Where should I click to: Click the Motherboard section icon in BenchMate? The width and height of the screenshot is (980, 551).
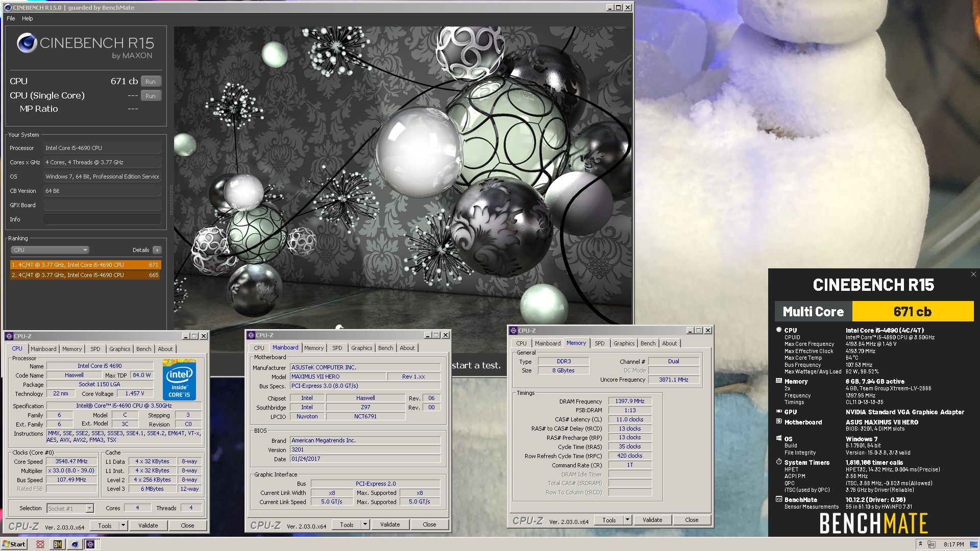[779, 421]
